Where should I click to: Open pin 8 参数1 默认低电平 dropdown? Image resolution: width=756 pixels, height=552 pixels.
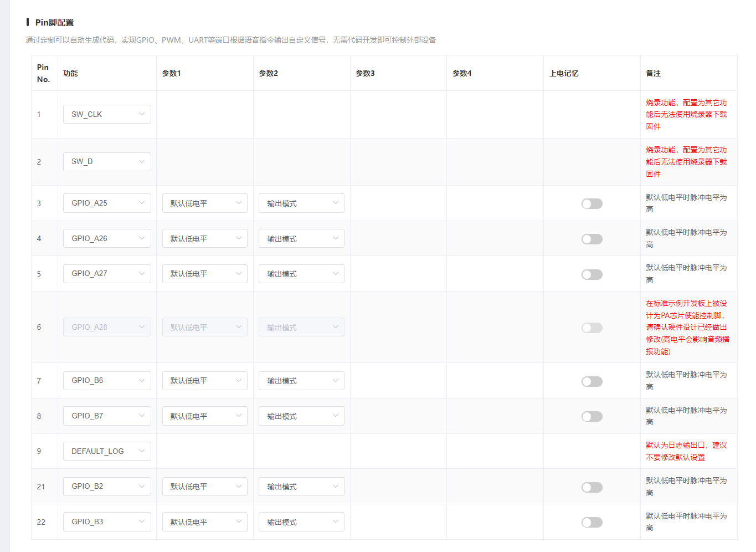point(204,416)
